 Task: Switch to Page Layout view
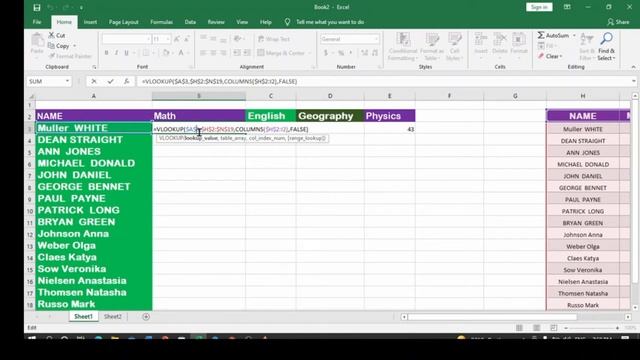pos(536,328)
